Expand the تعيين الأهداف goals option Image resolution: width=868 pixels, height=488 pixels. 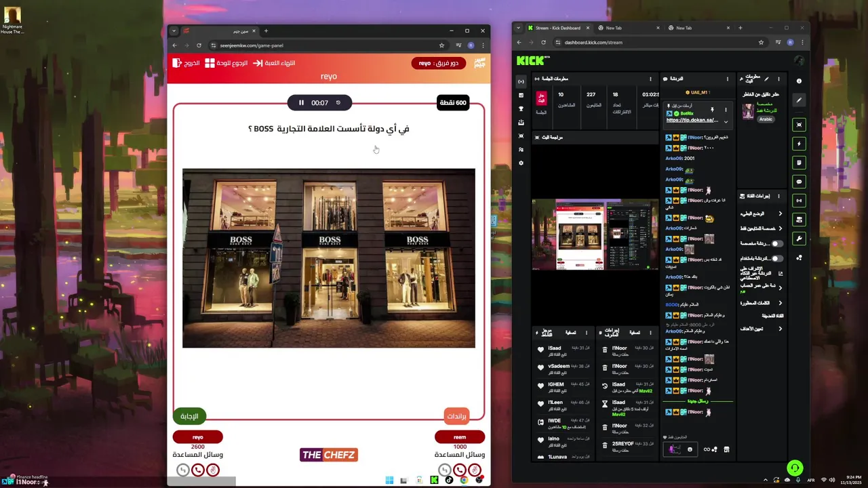coord(780,329)
